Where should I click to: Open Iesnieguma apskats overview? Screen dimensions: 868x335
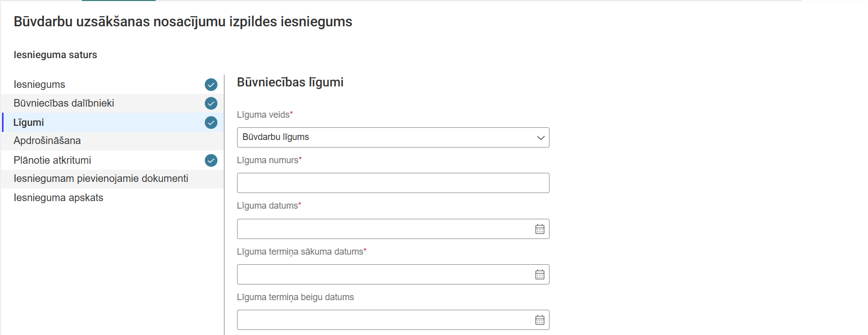(58, 198)
